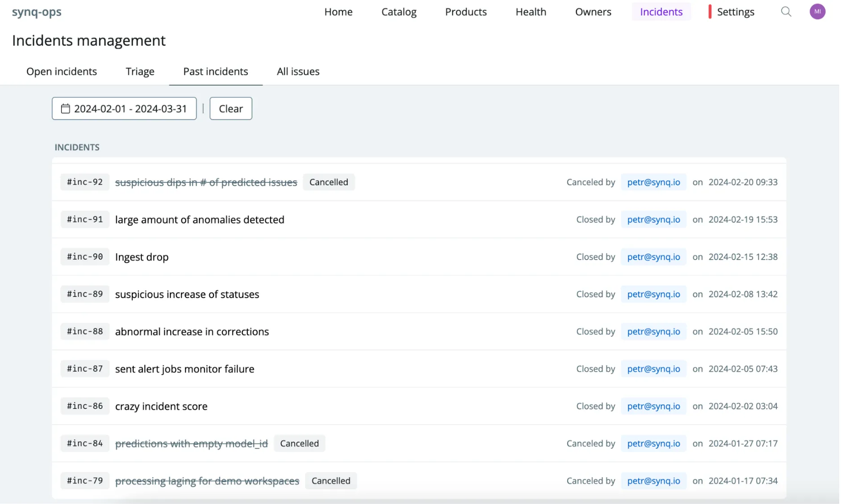Open the Settings page
Viewport: 841px width, 504px height.
(x=735, y=12)
